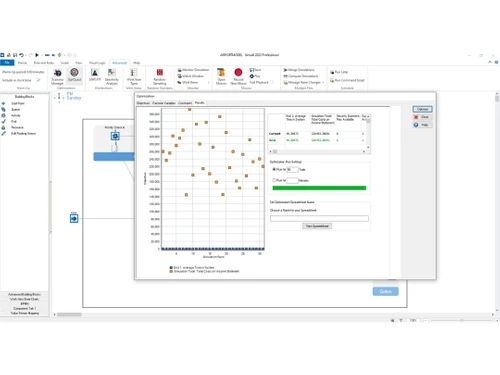Click Compare Simulations

pyautogui.click(x=301, y=76)
